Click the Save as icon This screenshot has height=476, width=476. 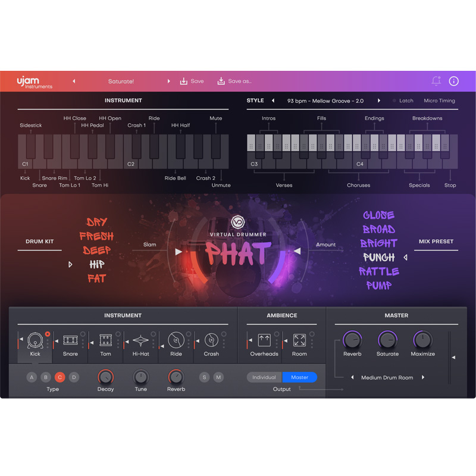coord(221,81)
